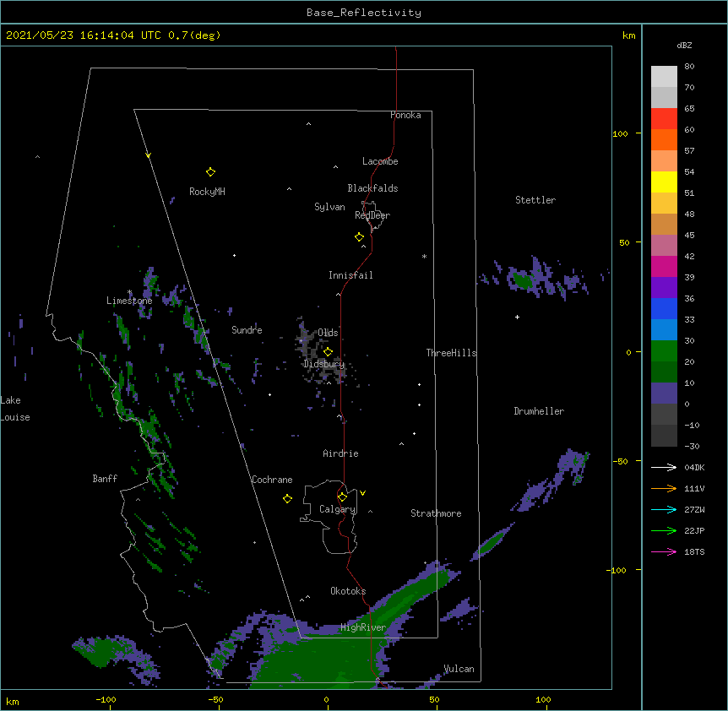The image size is (728, 711).
Task: Click the Lake Louise label
Action: coord(15,409)
